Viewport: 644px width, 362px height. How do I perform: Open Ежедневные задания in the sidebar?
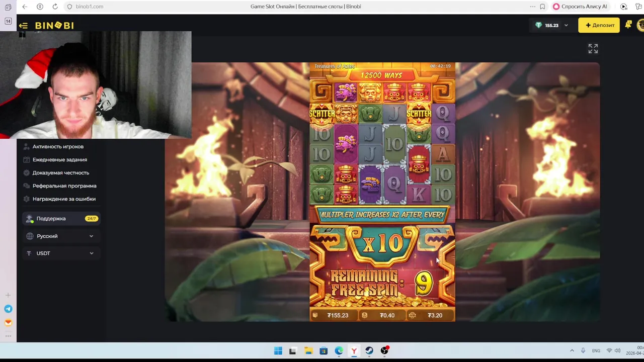point(59,159)
